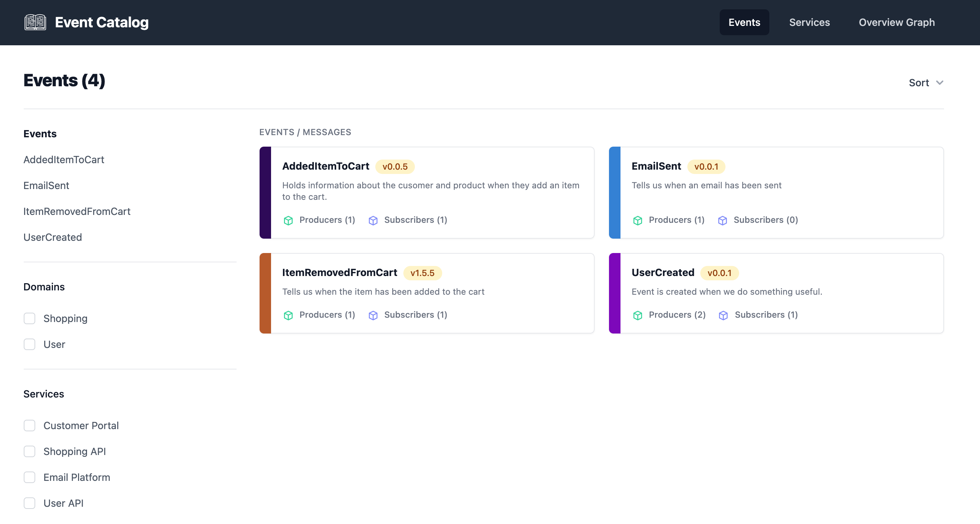Check the Customer Portal service filter
Screen dimensions: 980x524
point(29,426)
